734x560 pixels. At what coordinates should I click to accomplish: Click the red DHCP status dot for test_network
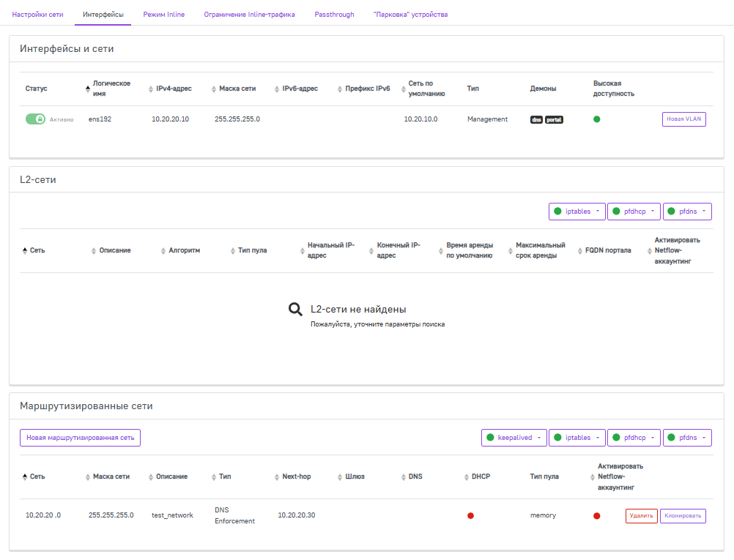click(470, 516)
